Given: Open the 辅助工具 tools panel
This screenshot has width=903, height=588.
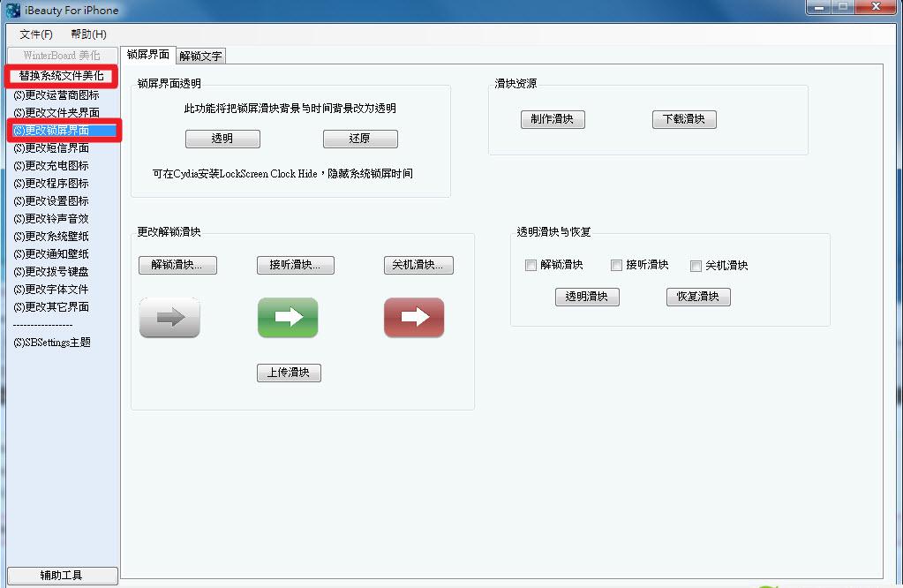Looking at the screenshot, I should (x=62, y=575).
